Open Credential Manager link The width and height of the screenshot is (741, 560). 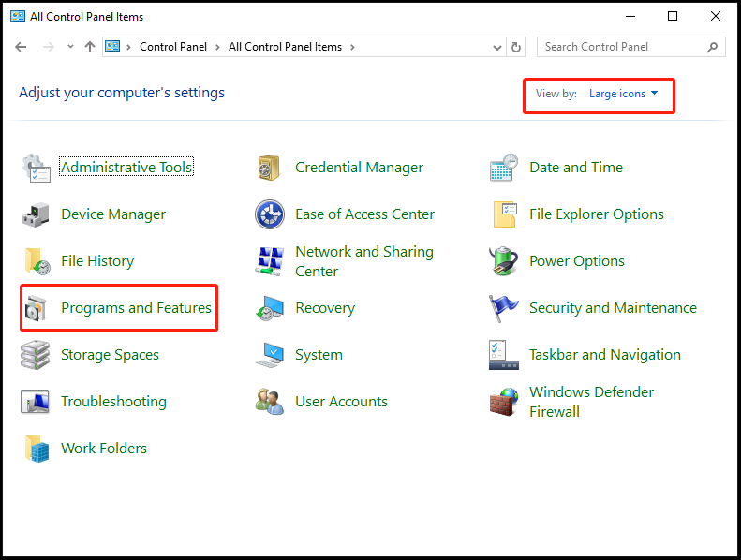coord(359,168)
